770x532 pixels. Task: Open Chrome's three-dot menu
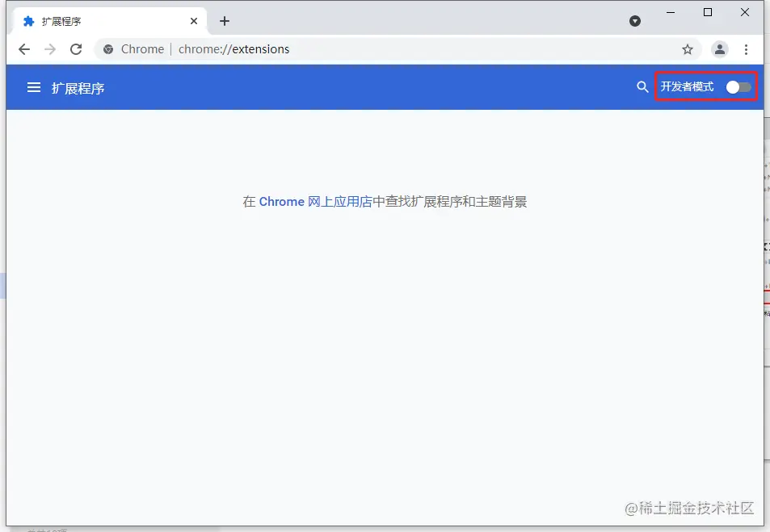[x=746, y=49]
